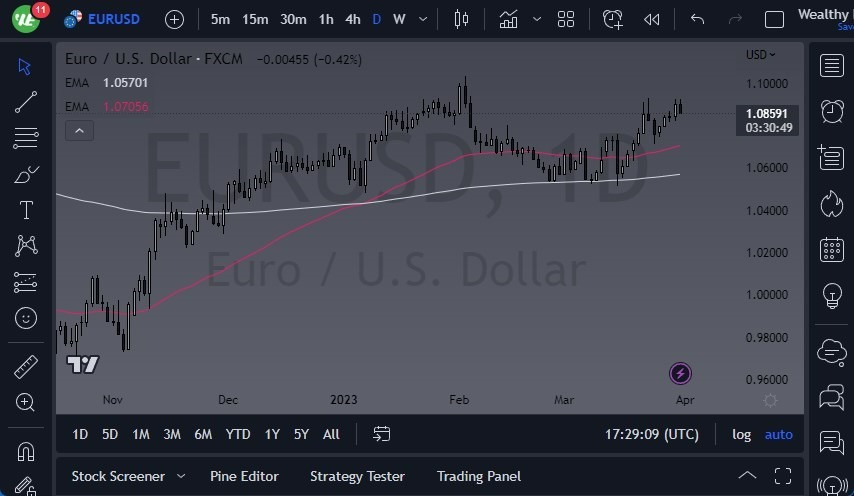Open the USD currency dropdown

point(760,54)
